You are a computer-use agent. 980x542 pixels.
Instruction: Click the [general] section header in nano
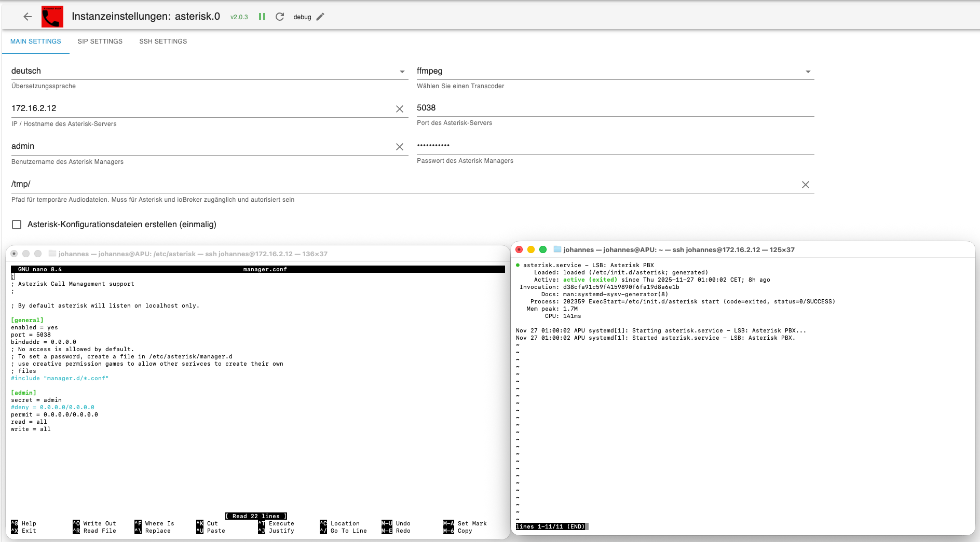click(x=28, y=320)
